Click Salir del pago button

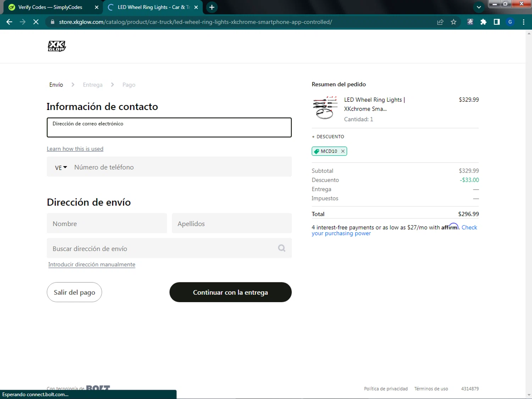[x=74, y=292]
